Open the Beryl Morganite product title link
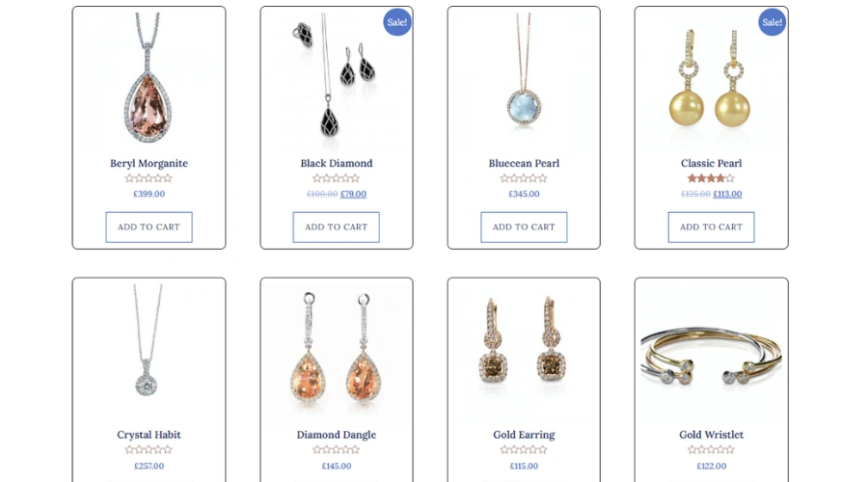This screenshot has width=868, height=482. click(149, 163)
